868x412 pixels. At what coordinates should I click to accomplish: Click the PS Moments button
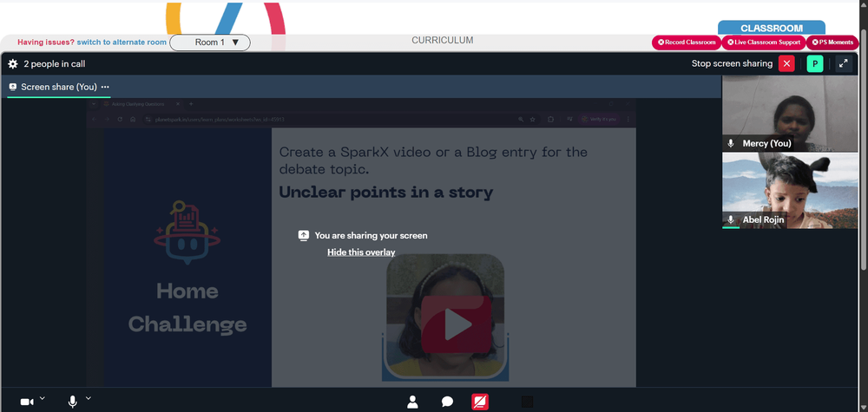pyautogui.click(x=832, y=43)
